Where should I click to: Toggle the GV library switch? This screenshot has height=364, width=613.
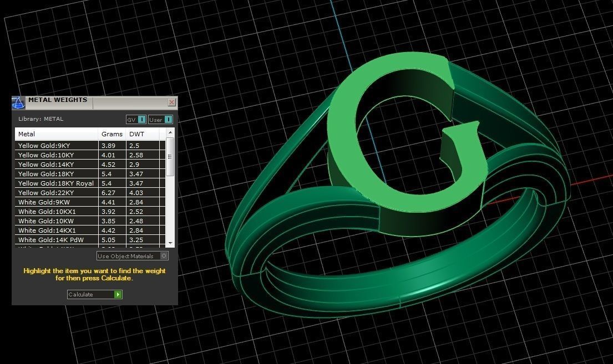tap(136, 120)
